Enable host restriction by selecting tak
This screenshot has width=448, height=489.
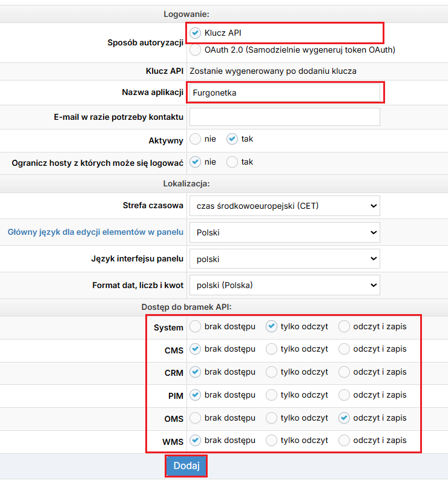pyautogui.click(x=232, y=162)
